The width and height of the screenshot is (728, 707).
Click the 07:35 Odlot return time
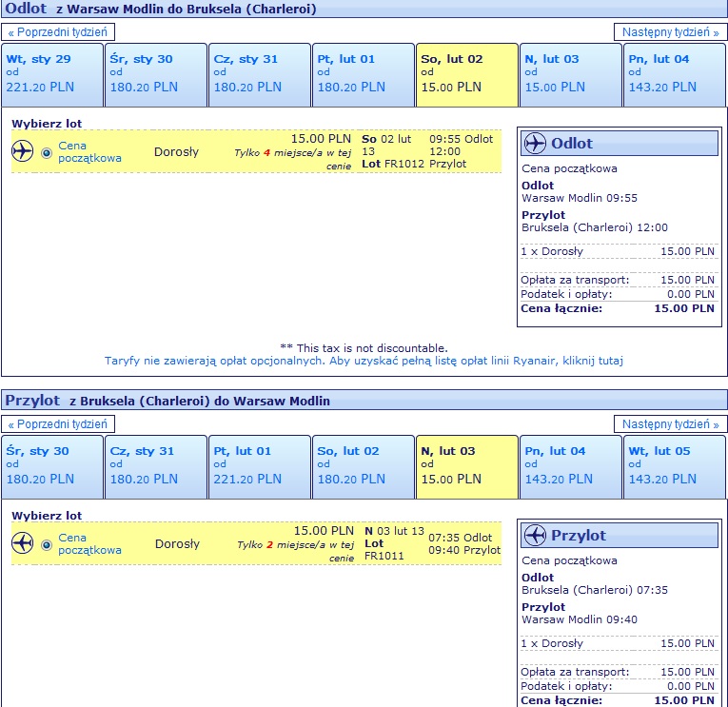pyautogui.click(x=460, y=538)
